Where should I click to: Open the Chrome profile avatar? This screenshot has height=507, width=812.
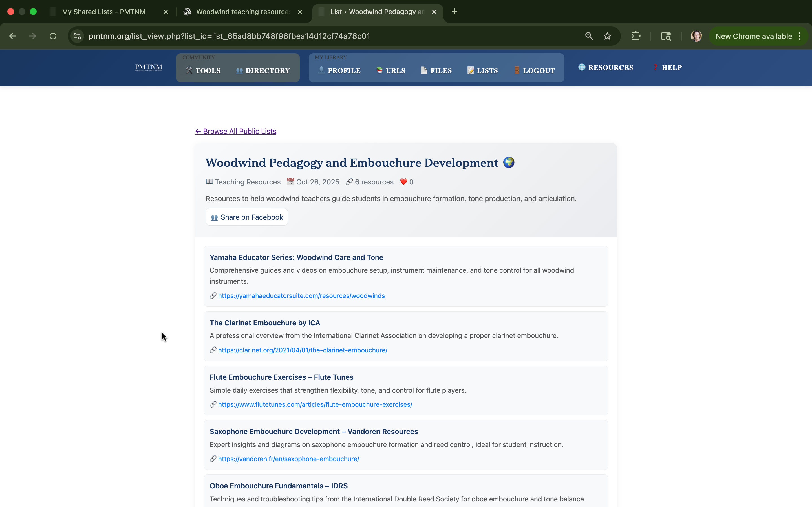coord(696,36)
